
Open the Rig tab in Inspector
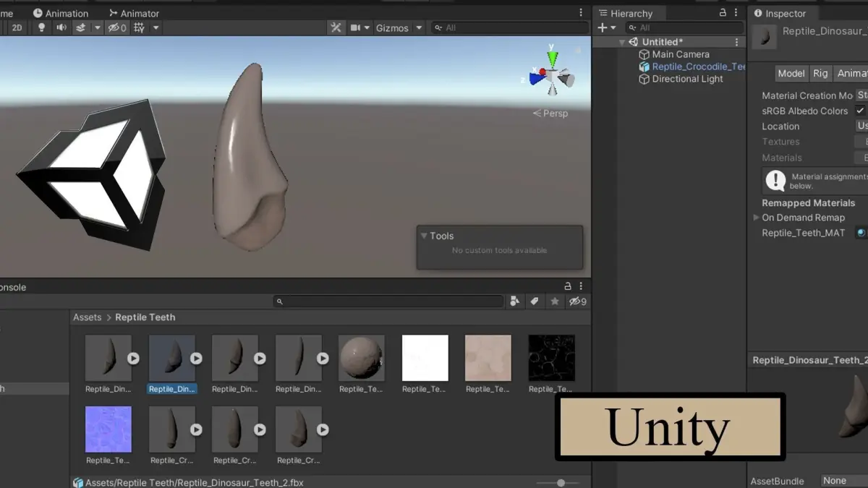click(820, 73)
